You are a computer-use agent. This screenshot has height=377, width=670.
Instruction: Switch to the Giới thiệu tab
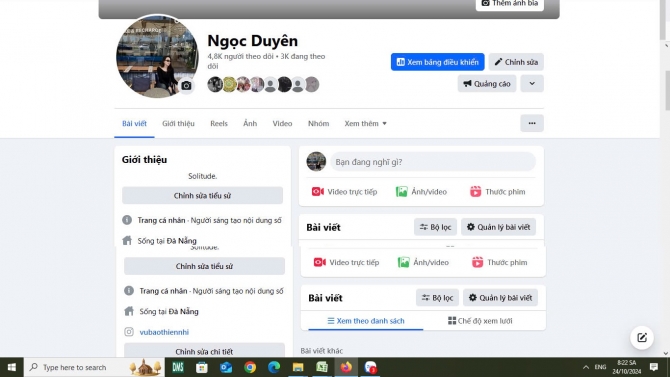[178, 124]
